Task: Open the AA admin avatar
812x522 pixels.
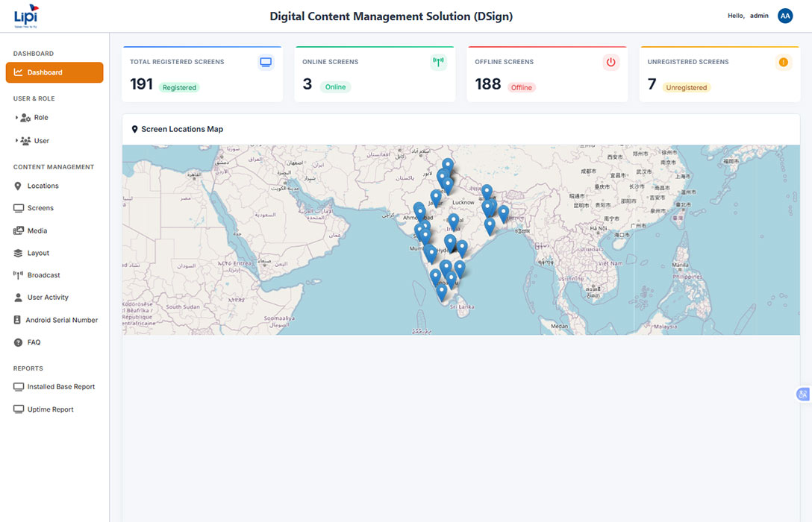Action: pos(785,16)
